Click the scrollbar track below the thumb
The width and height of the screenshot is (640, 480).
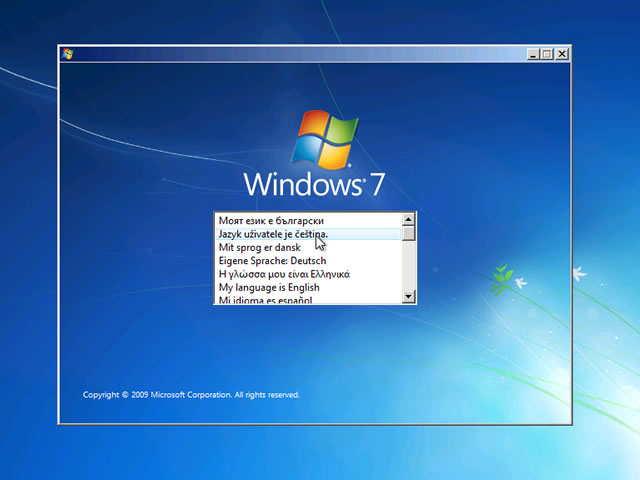pos(409,265)
